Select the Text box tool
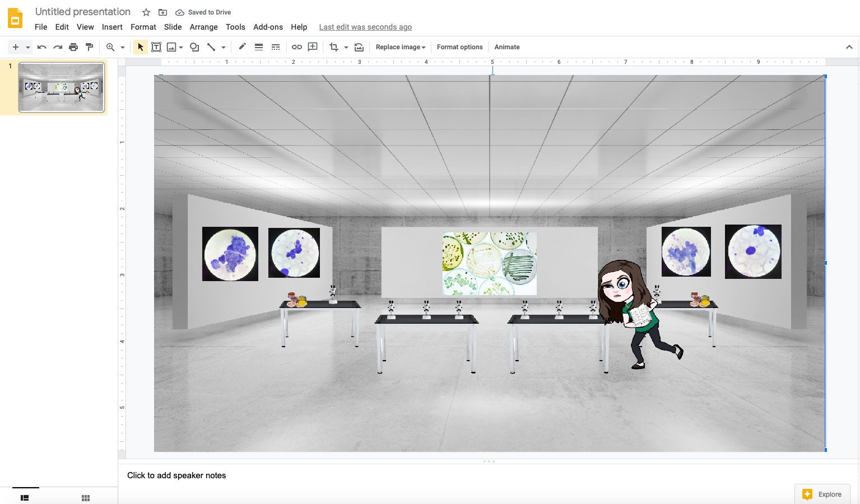The height and width of the screenshot is (504, 860). tap(156, 47)
